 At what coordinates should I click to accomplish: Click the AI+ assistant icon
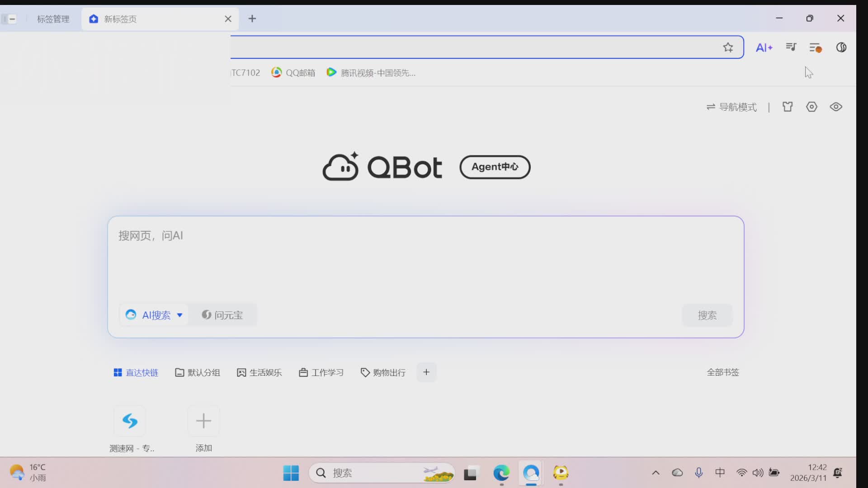pos(764,47)
